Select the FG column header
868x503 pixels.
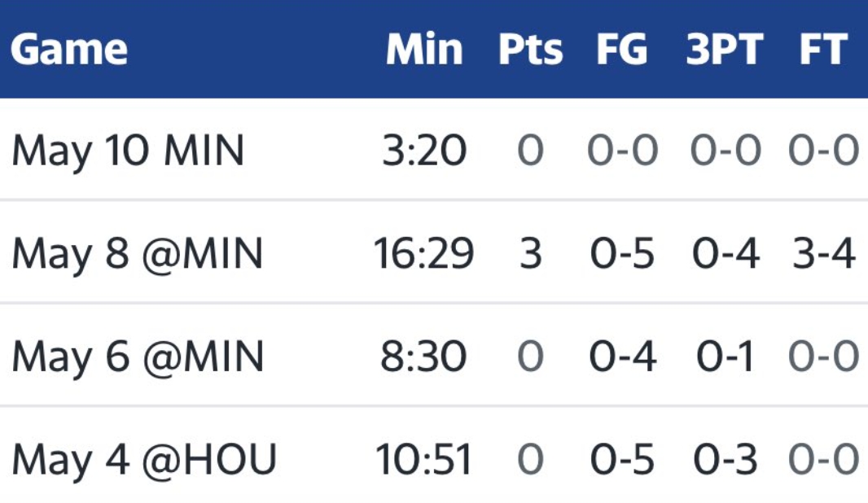(622, 50)
